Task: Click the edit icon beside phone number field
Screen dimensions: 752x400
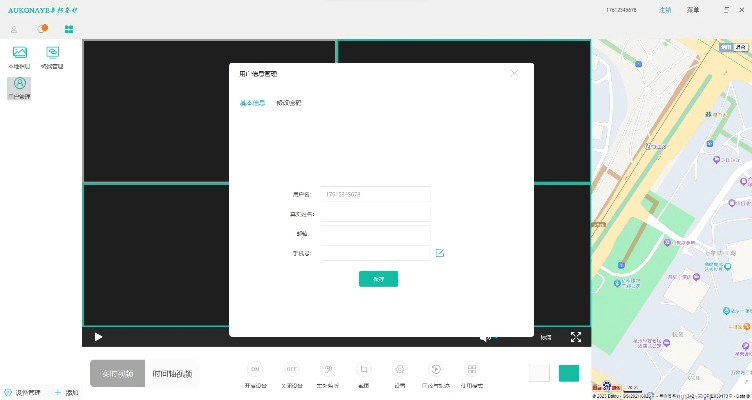Action: coord(440,253)
